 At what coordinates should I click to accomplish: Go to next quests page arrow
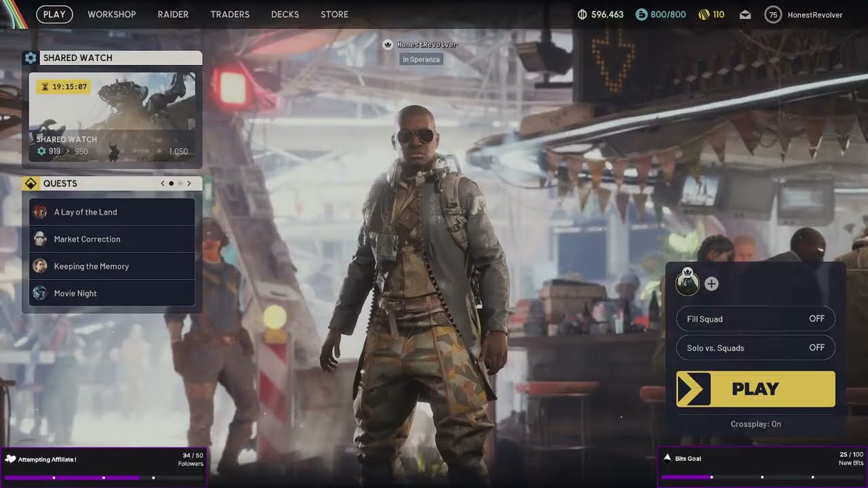pos(189,184)
